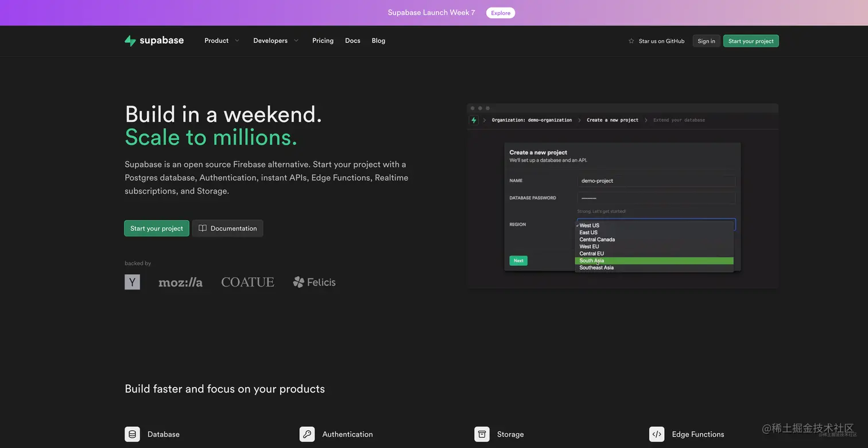
Task: Select Southeast Asia region option
Action: (x=654, y=268)
